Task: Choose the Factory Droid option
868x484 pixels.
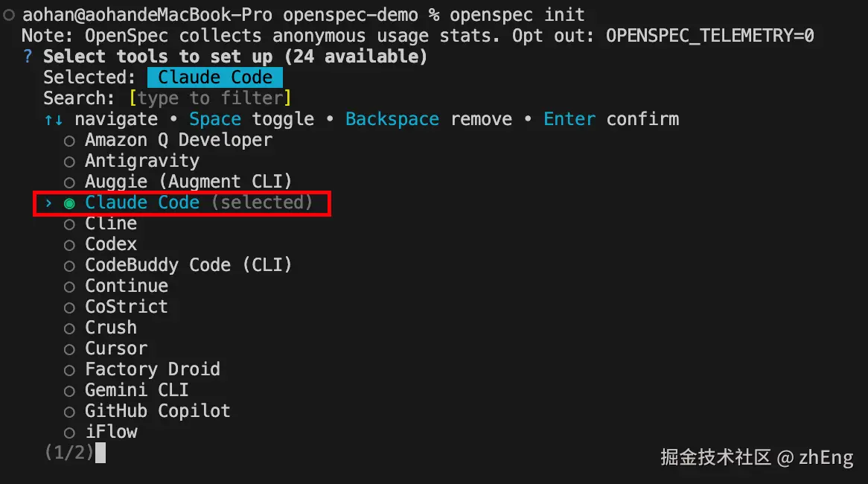Action: (x=153, y=370)
